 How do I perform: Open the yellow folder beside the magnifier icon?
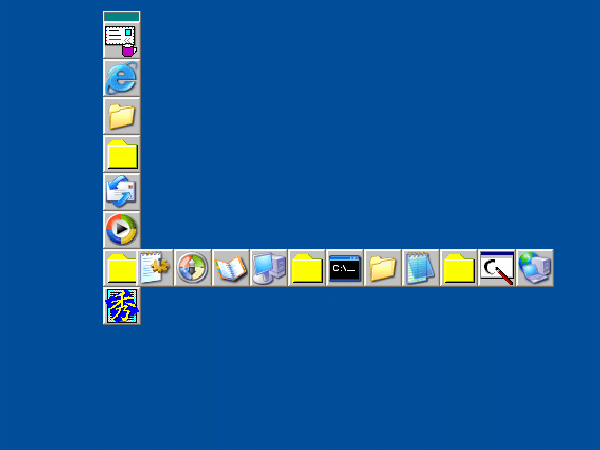pyautogui.click(x=458, y=268)
